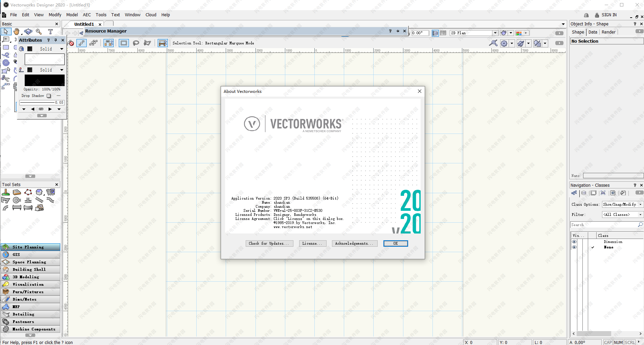Screen dimensions: 644x345
Task: Expand the Attributes palette bottom arrow
Action: (42, 116)
